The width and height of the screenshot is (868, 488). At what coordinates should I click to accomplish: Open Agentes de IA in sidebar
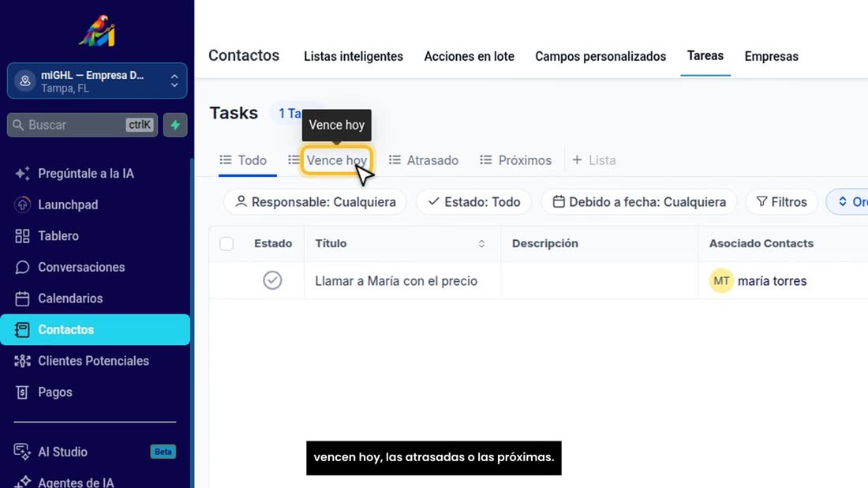pyautogui.click(x=76, y=482)
